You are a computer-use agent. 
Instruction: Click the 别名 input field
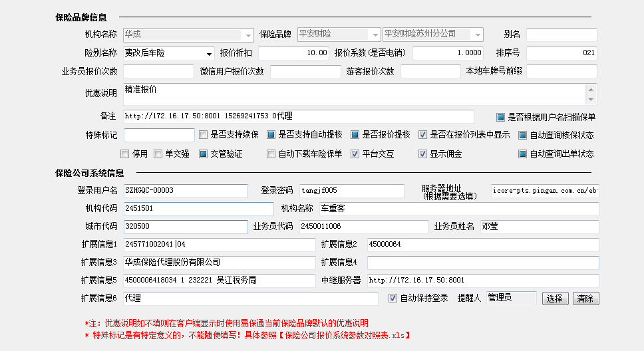pyautogui.click(x=562, y=35)
